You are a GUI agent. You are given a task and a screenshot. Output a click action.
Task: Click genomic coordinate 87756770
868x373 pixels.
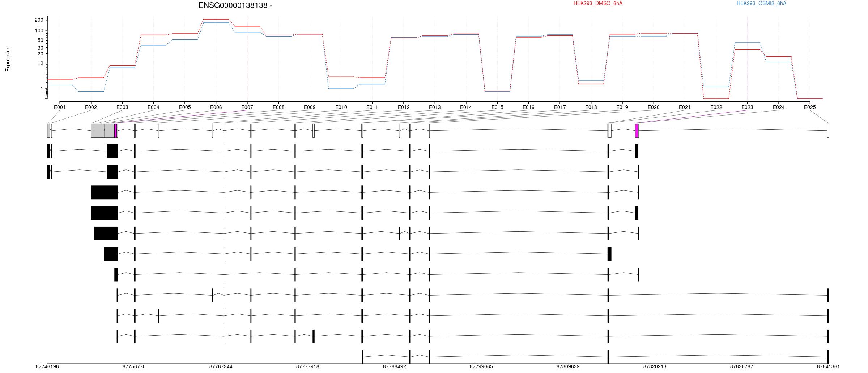(134, 366)
